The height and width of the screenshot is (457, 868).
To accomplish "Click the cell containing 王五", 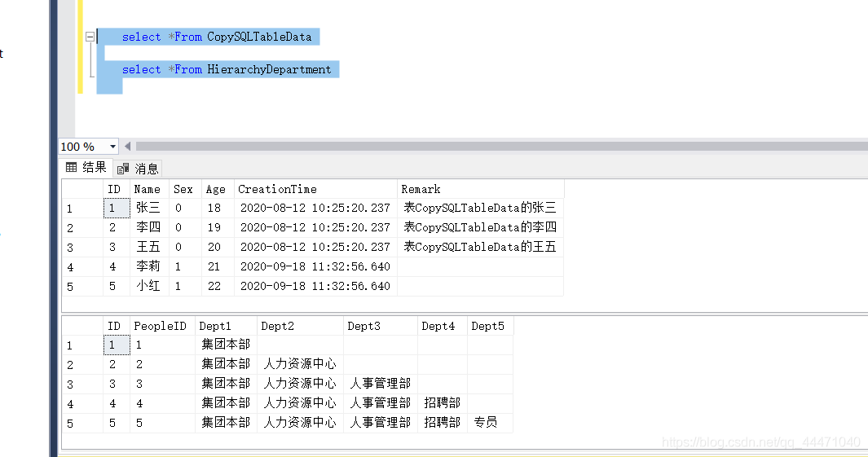I will 149,247.
